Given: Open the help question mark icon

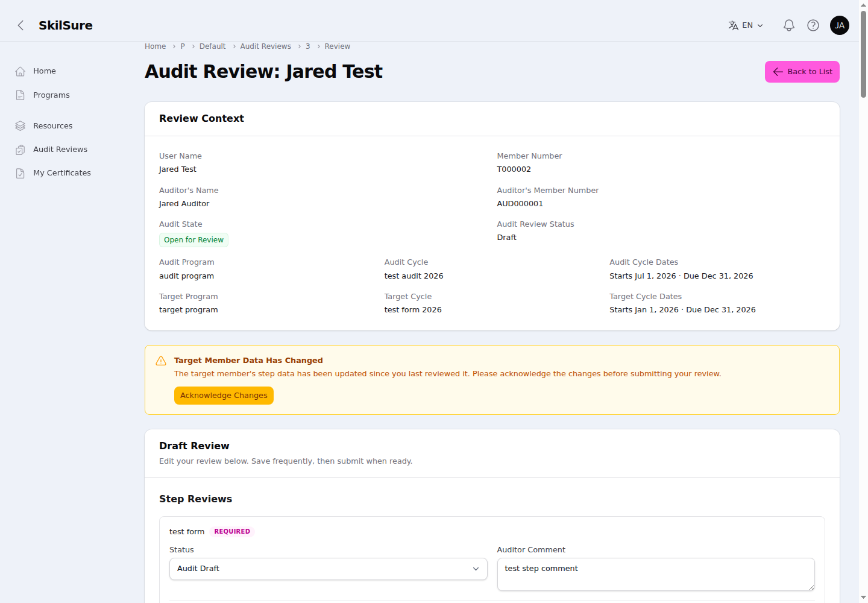Looking at the screenshot, I should pos(813,25).
